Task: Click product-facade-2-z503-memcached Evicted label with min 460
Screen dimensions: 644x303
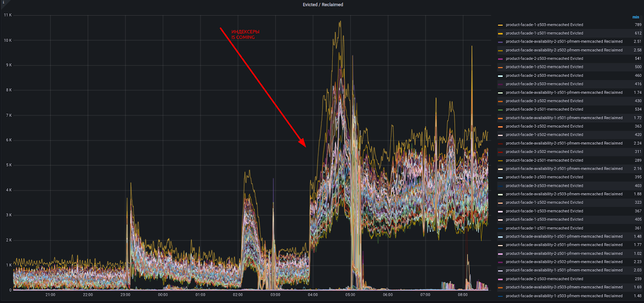Action: [545, 75]
